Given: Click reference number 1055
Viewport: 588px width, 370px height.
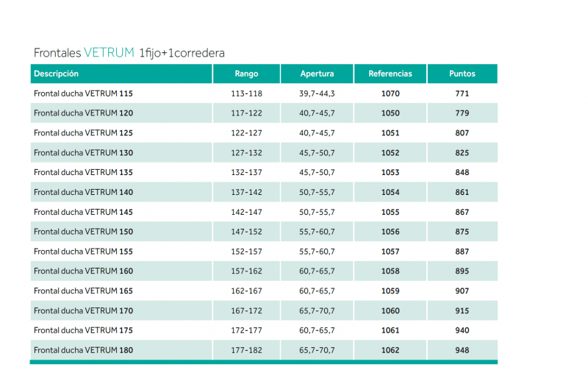Looking at the screenshot, I should point(390,212).
